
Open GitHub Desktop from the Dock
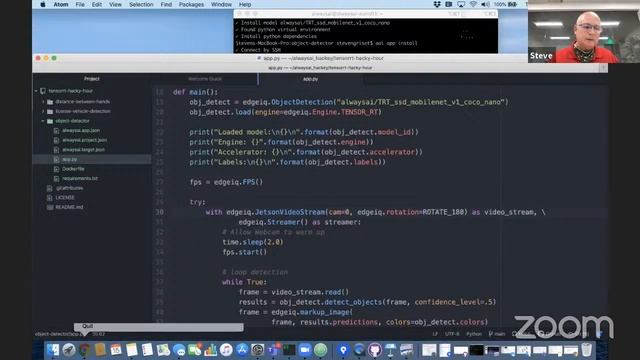click(375, 350)
